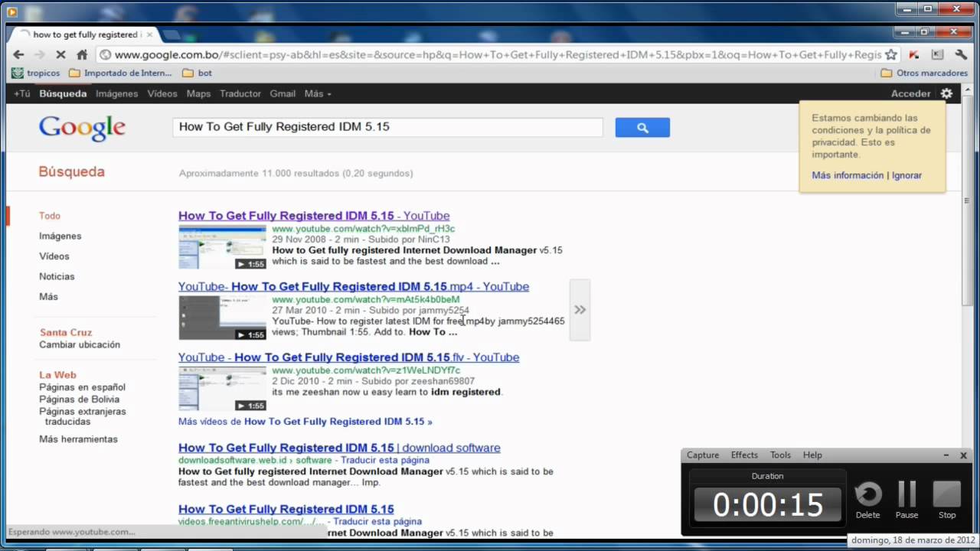Screen dimensions: 980x551
Task: Go back with the browser back arrow
Action: point(18,54)
